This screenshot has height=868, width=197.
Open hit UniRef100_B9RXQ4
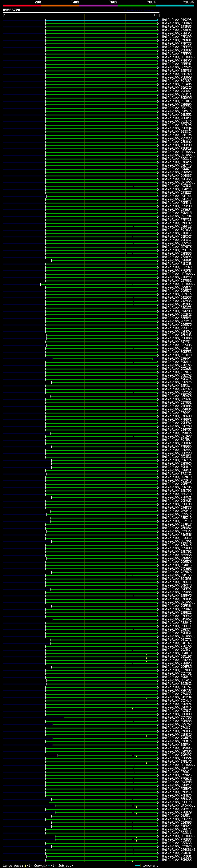[177, 128]
